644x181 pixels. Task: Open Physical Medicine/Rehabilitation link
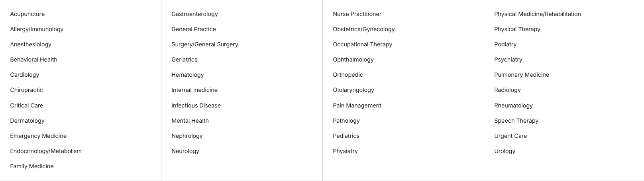(538, 14)
